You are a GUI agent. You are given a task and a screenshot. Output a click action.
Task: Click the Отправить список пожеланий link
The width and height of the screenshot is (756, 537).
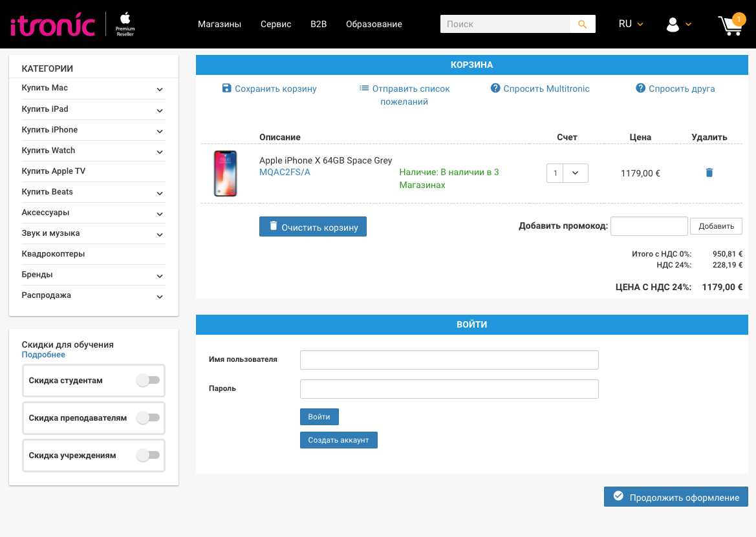[x=404, y=95]
